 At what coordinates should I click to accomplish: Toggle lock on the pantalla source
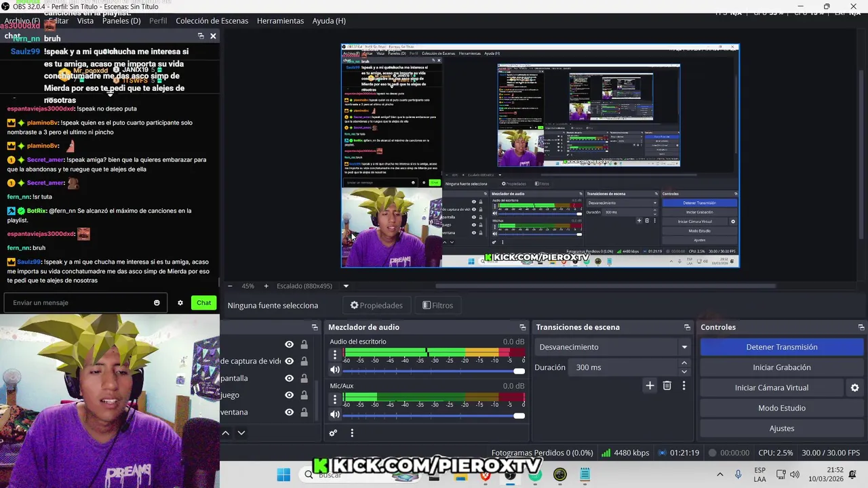(x=304, y=378)
